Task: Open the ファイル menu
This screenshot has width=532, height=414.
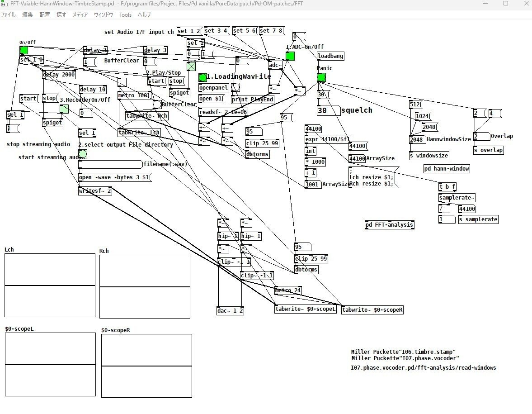Action: [x=8, y=14]
